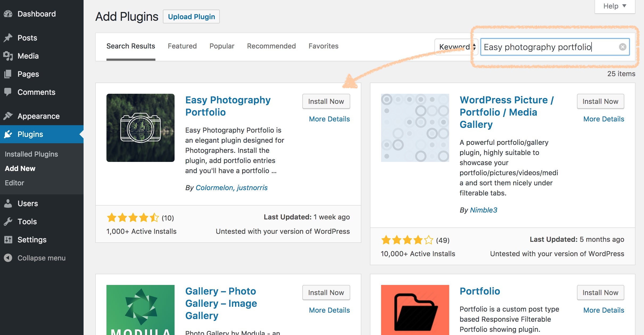The height and width of the screenshot is (335, 644).
Task: Click "Last Updated: 5 months ago" text
Action: pos(577,239)
